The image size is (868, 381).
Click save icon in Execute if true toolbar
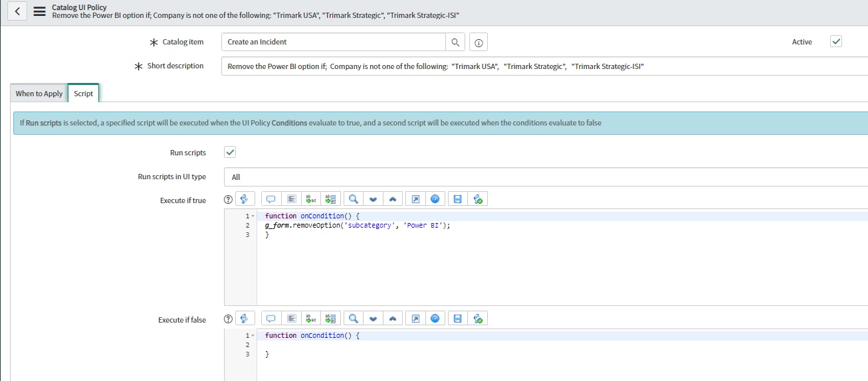457,199
